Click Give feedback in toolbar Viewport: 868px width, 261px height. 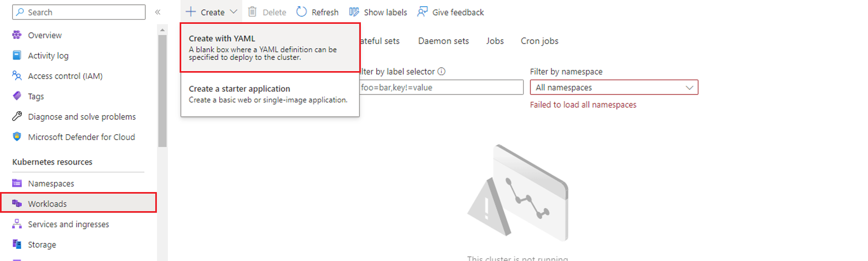[451, 12]
